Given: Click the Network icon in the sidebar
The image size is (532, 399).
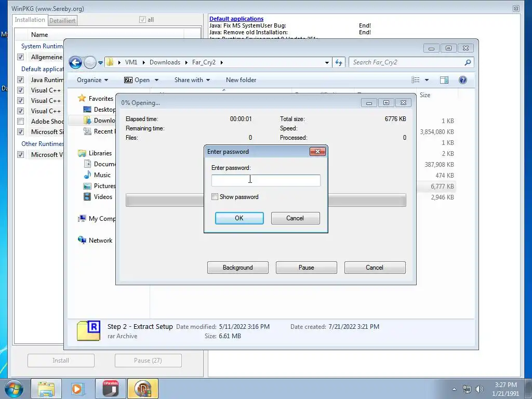Looking at the screenshot, I should [82, 240].
